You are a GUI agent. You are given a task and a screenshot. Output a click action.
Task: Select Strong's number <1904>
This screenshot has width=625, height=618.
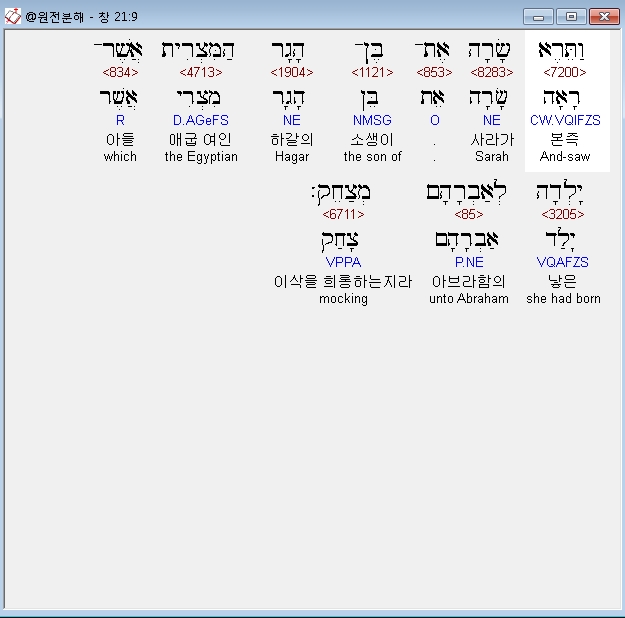[291, 72]
